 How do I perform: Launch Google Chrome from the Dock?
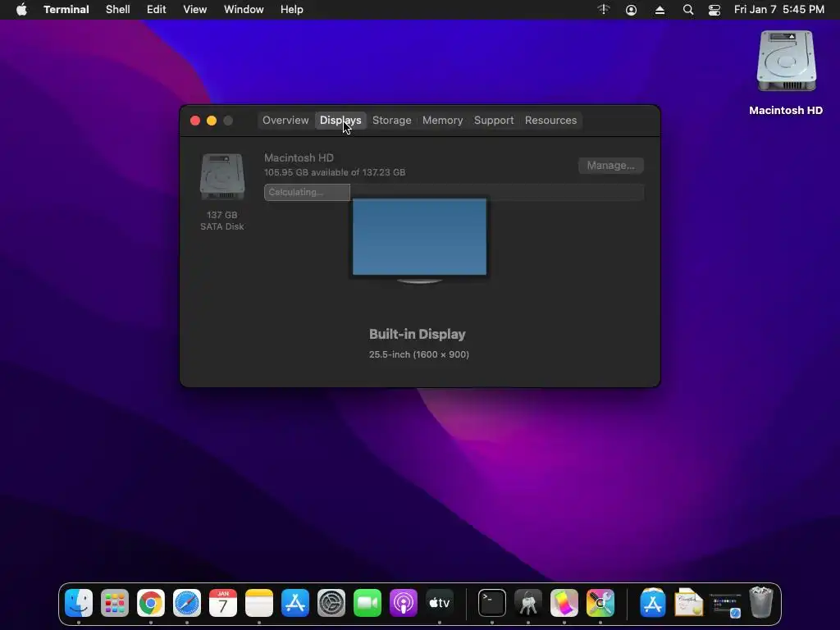click(151, 603)
